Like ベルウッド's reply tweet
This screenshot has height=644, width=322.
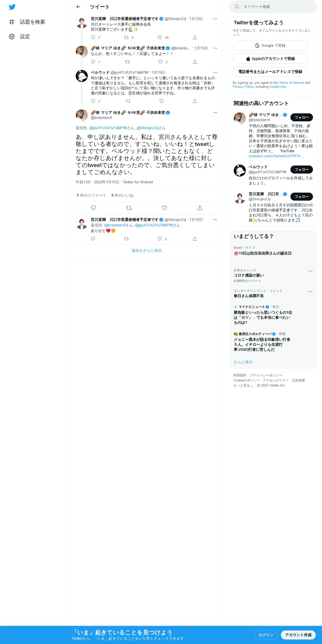pos(162,101)
